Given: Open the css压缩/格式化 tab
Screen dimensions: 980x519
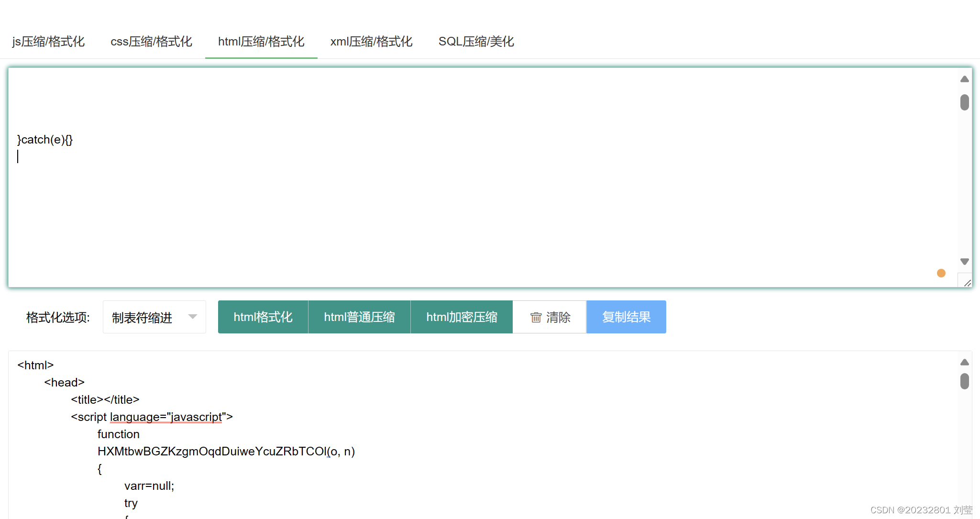Looking at the screenshot, I should (x=151, y=42).
